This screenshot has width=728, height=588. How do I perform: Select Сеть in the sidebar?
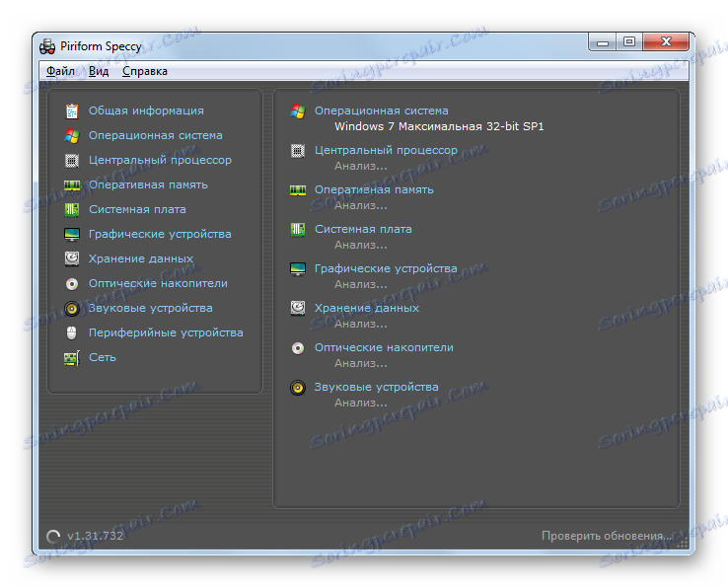point(103,357)
